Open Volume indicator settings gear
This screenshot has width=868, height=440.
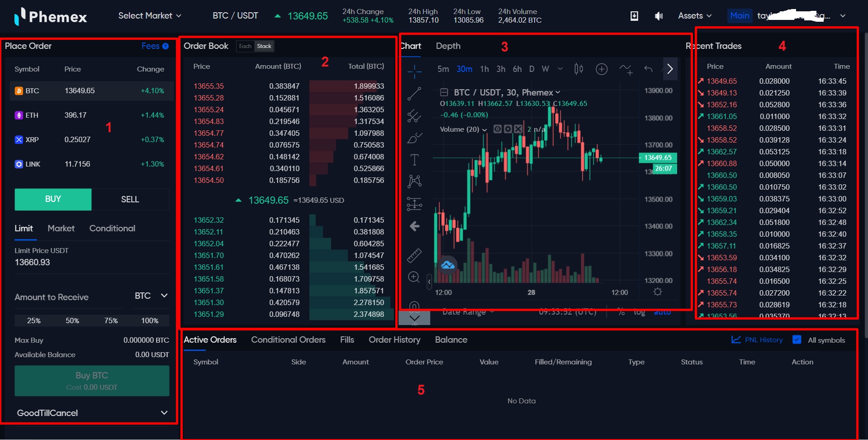tap(508, 129)
